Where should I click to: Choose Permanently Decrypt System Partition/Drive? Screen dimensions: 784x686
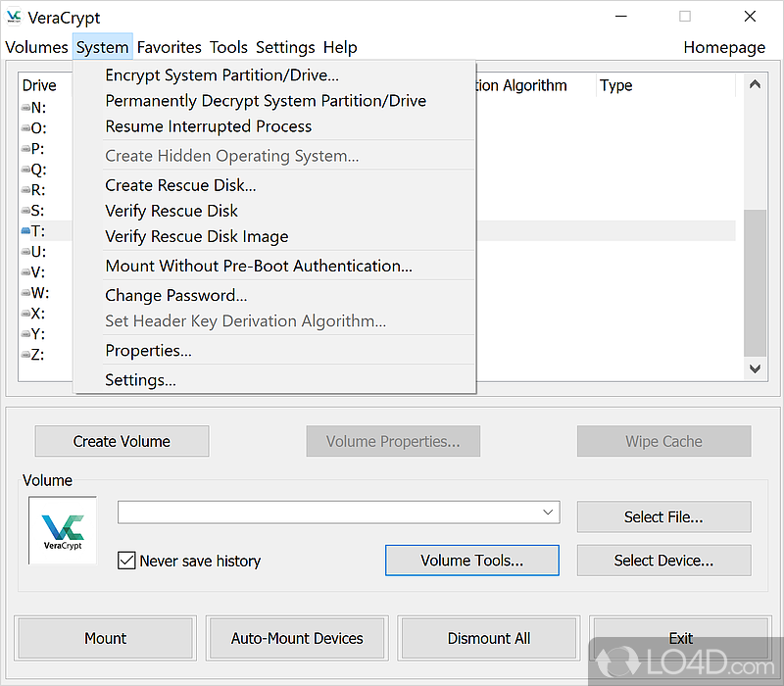point(274,101)
